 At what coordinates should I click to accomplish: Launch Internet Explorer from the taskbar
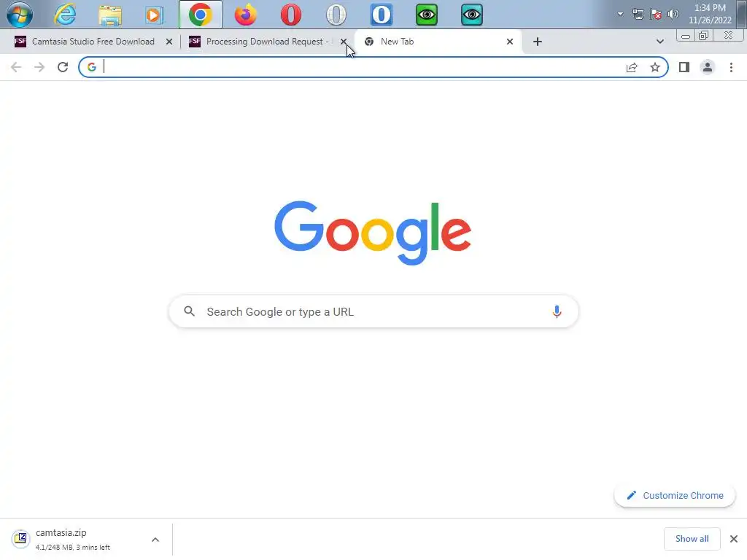tap(65, 15)
